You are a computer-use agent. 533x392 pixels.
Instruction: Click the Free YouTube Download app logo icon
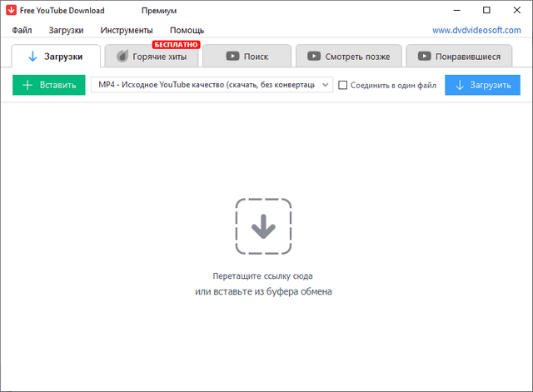[12, 10]
